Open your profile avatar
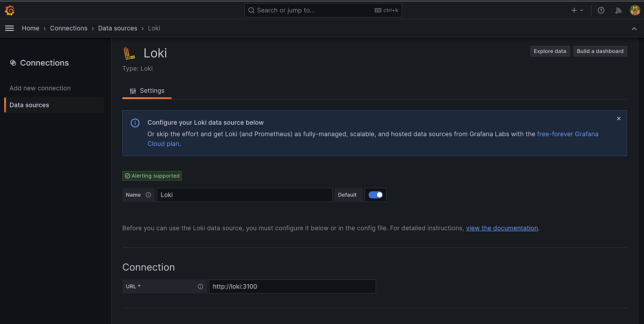The width and height of the screenshot is (644, 324). tap(635, 10)
